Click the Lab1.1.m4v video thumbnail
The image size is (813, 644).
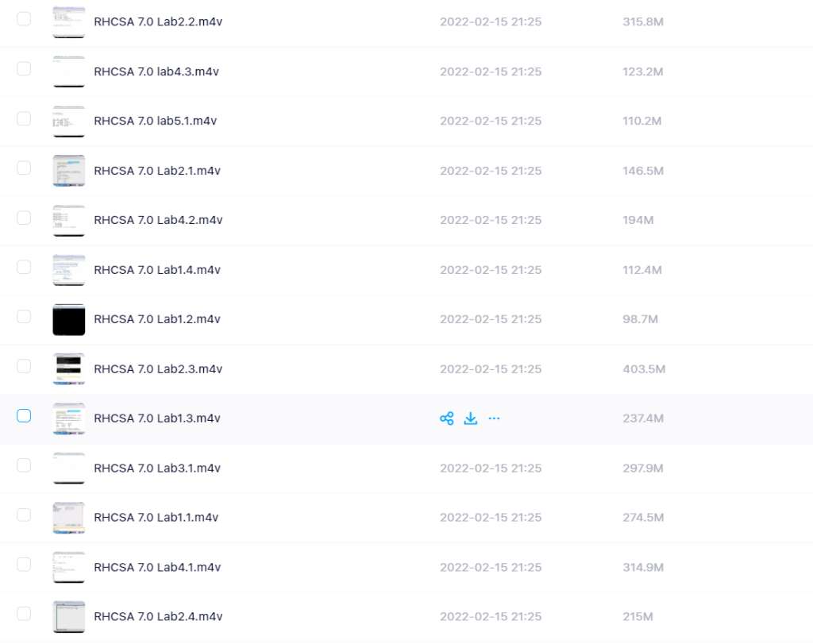click(x=68, y=518)
